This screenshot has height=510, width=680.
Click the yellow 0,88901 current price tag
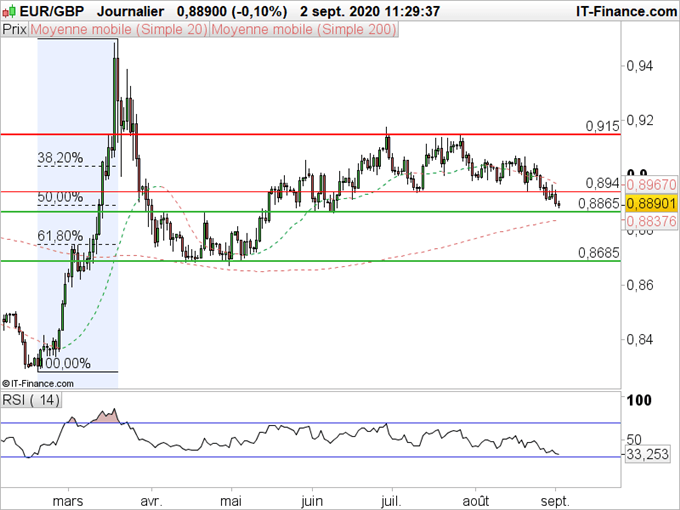click(x=651, y=203)
